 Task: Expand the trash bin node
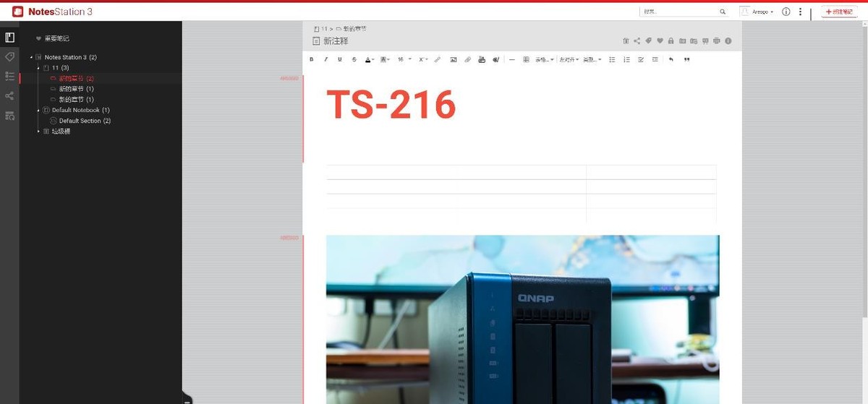(x=39, y=132)
